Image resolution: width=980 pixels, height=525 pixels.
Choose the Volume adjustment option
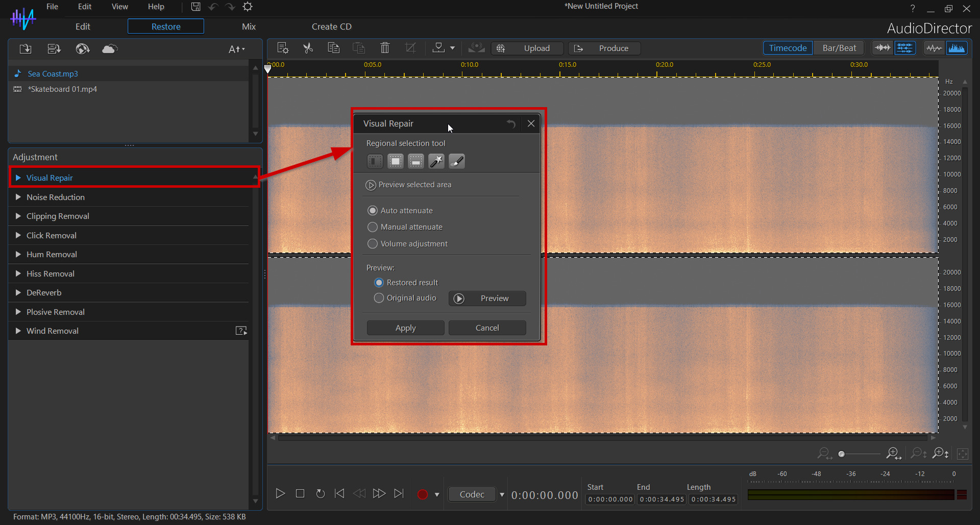pos(373,244)
